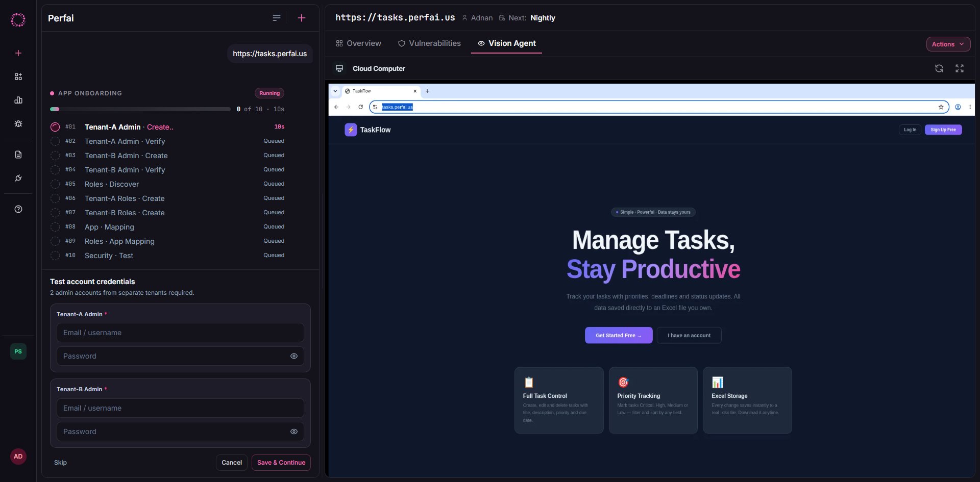
Task: Open the bug icon in the sidebar
Action: pos(18,124)
